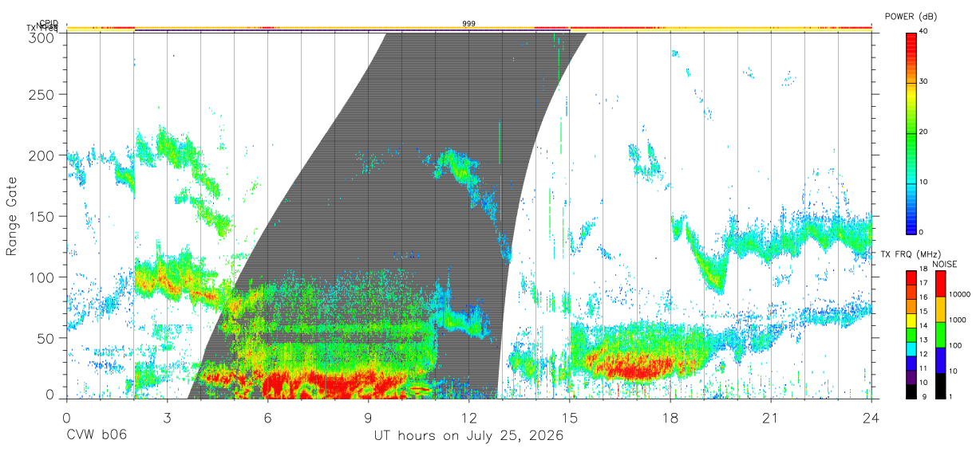
Task: Select the red swatch in the NOISE legend
Action: point(940,284)
